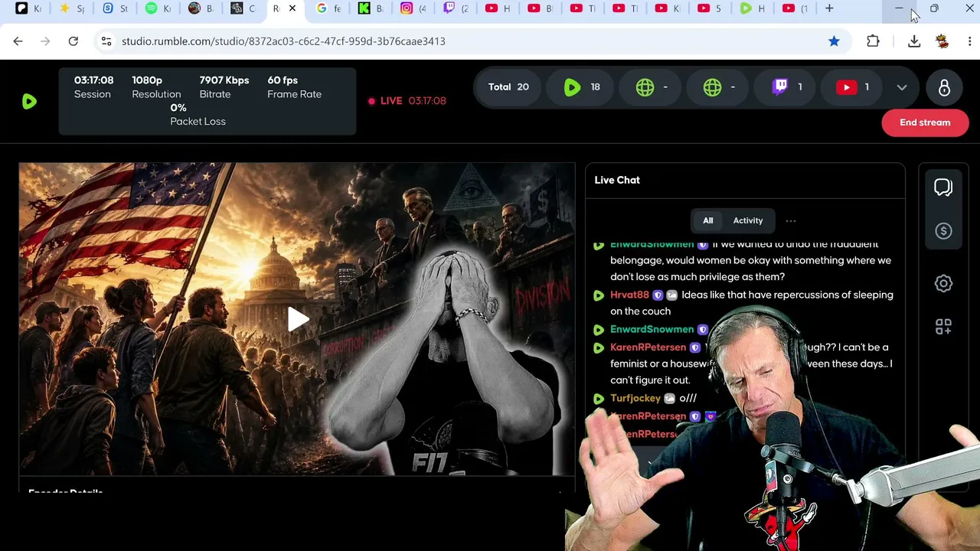Click the 03:17:08 Session stat in stats panel
Viewport: 980px width, 551px height.
point(93,86)
